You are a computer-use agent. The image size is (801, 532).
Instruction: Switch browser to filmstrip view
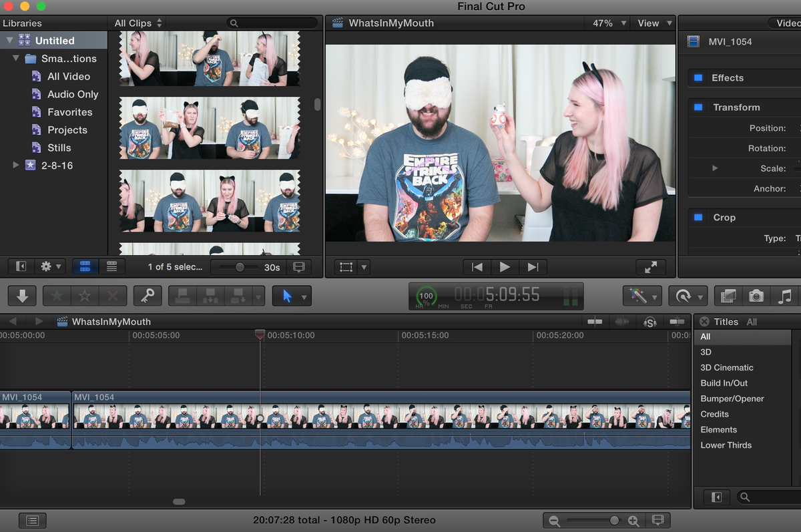[85, 267]
